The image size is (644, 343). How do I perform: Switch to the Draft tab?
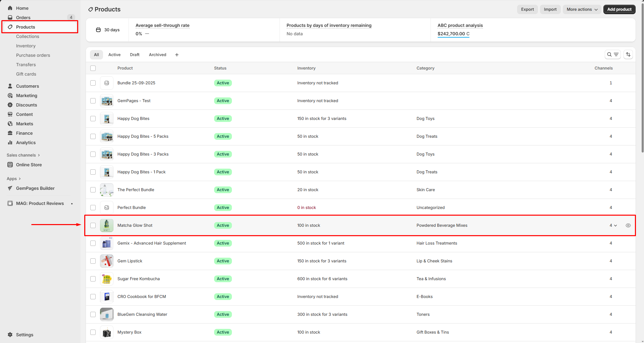pos(135,55)
